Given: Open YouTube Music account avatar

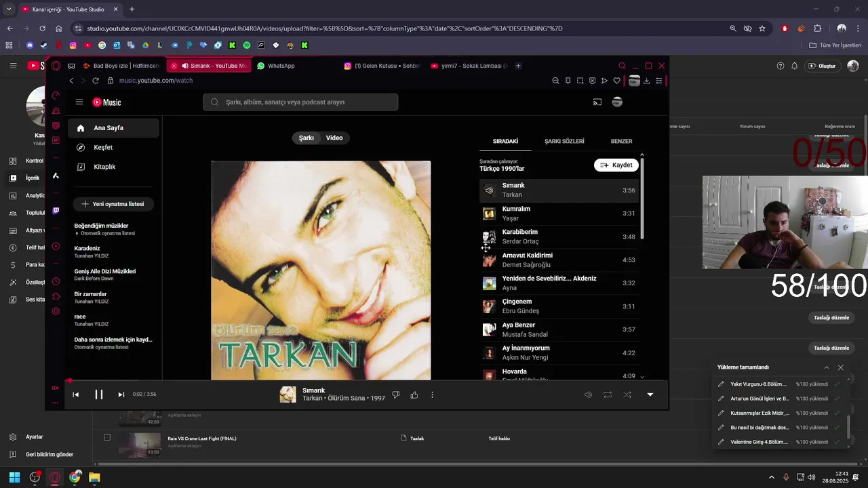Looking at the screenshot, I should 617,102.
